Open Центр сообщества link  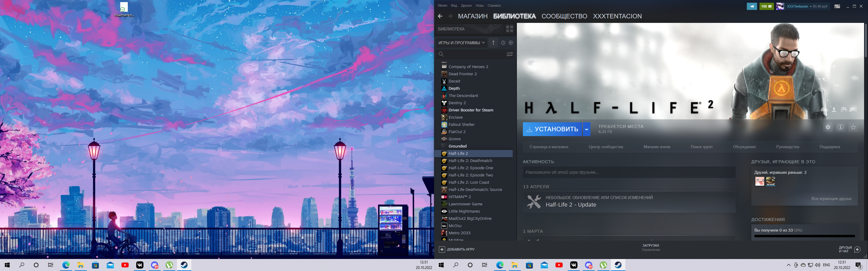[605, 147]
